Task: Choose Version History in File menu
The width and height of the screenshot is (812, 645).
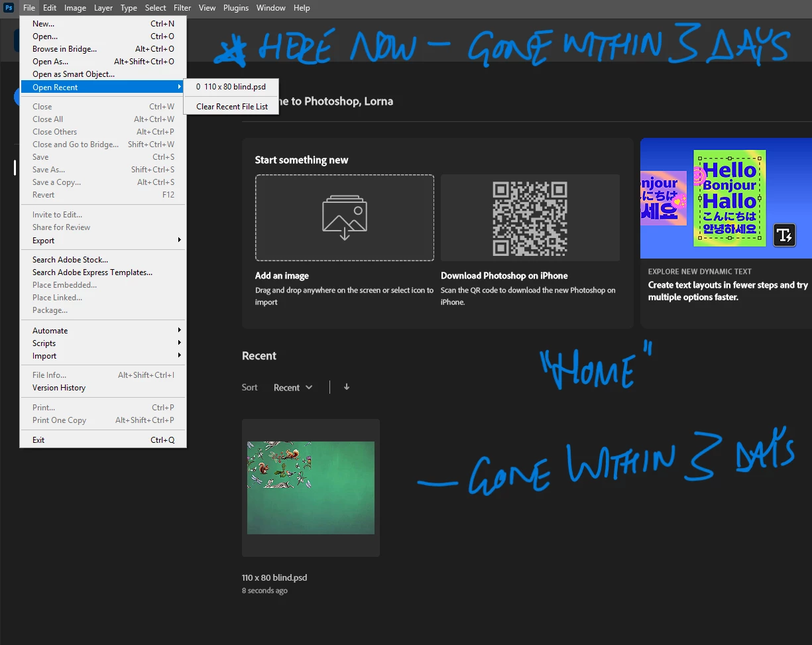Action: click(103, 388)
